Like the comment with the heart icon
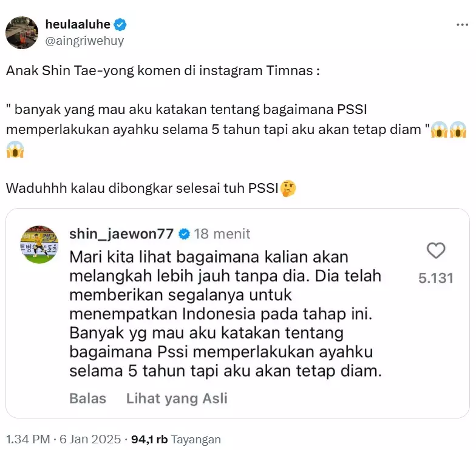The image size is (476, 450). click(x=436, y=250)
